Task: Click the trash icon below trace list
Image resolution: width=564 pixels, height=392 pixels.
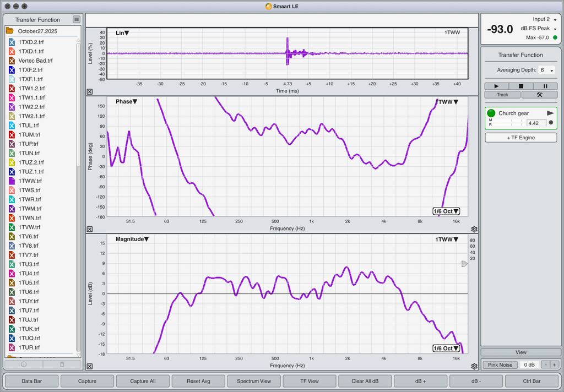Action: (x=62, y=364)
